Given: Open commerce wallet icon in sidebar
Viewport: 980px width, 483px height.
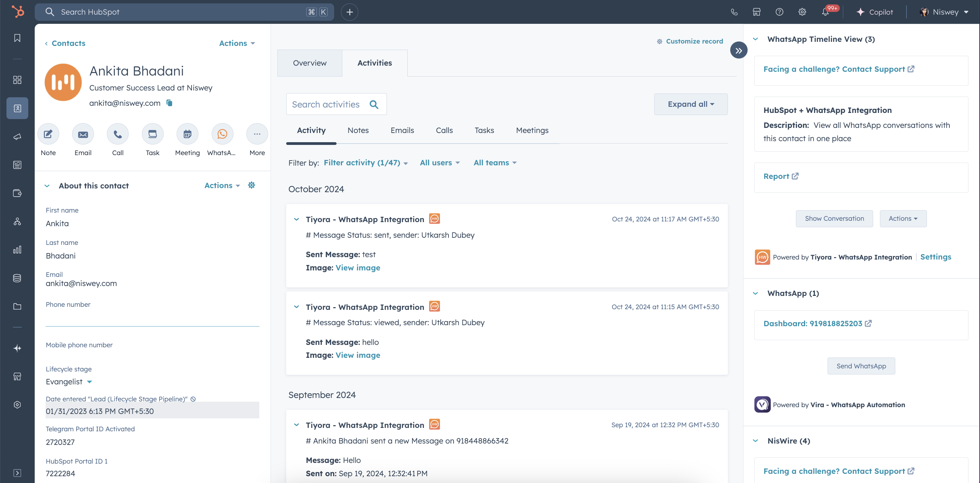Looking at the screenshot, I should point(17,193).
